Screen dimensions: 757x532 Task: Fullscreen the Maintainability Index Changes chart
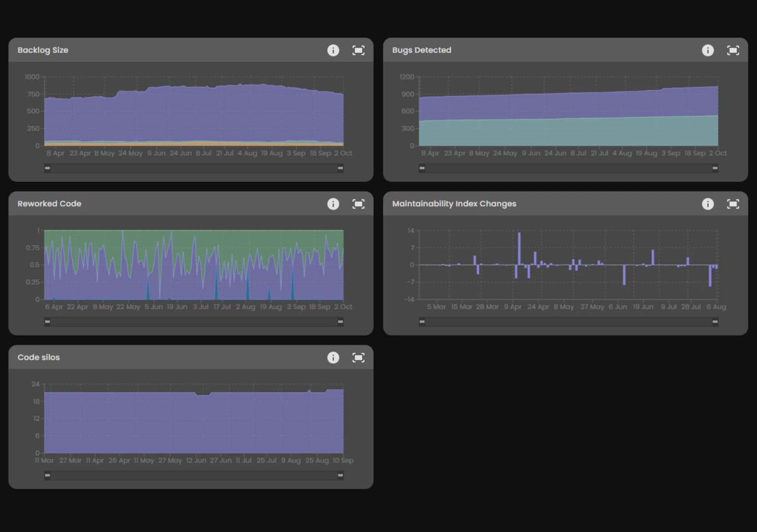coord(733,204)
